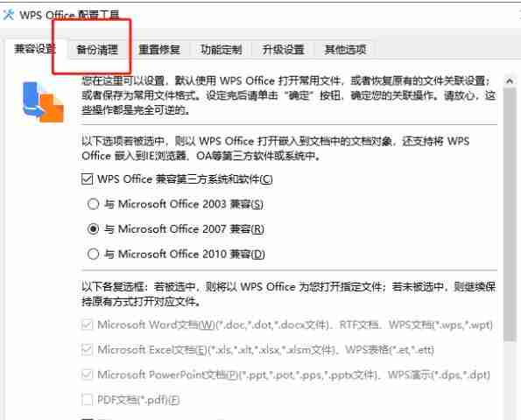Screen dimensions: 521x420
Task: Toggle Microsoft PowerPoint文档 association checkbox
Action: click(x=87, y=374)
